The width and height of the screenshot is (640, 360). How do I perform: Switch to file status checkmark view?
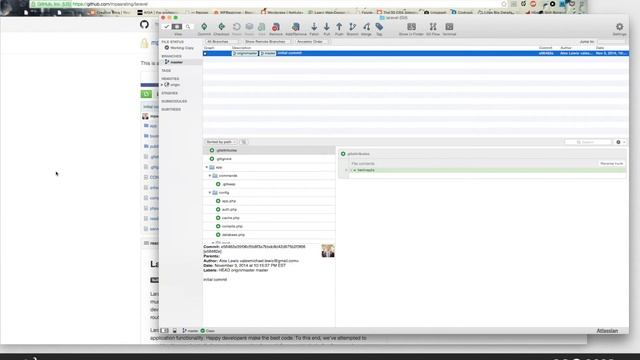tap(167, 27)
